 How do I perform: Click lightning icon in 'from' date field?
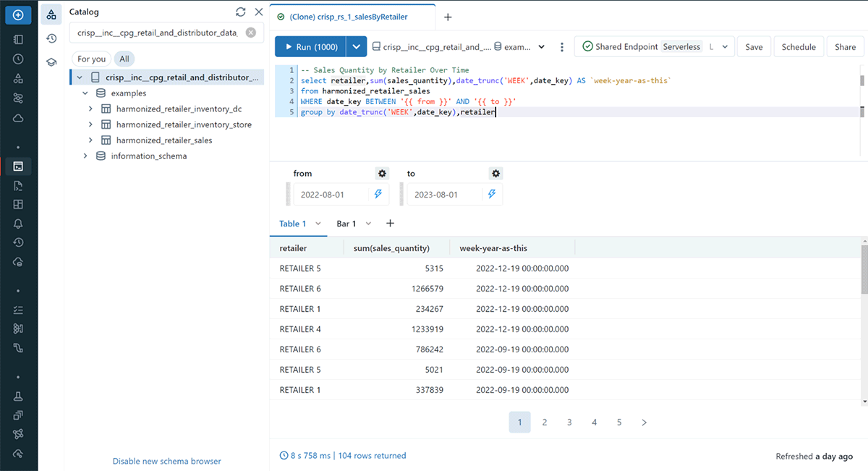pyautogui.click(x=378, y=195)
